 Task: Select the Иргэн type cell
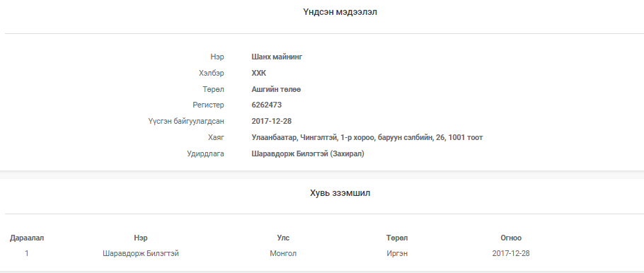tap(397, 253)
